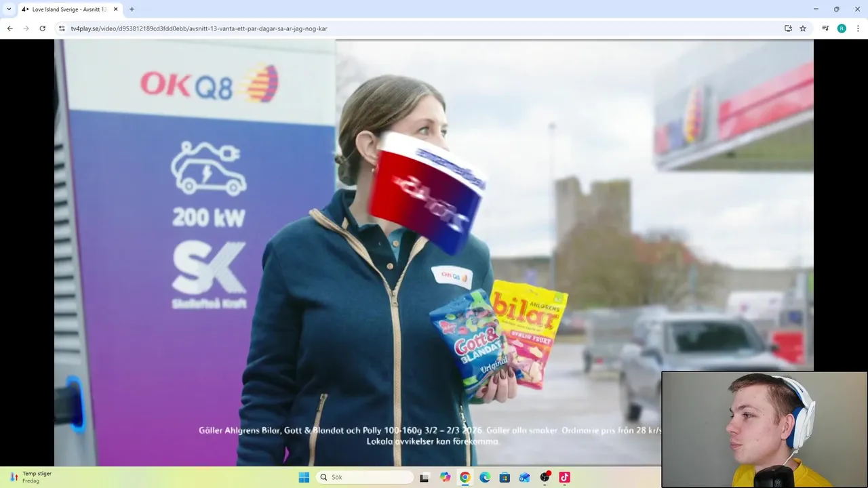Open the media control button in Chrome
This screenshot has width=868, height=488.
point(825,28)
